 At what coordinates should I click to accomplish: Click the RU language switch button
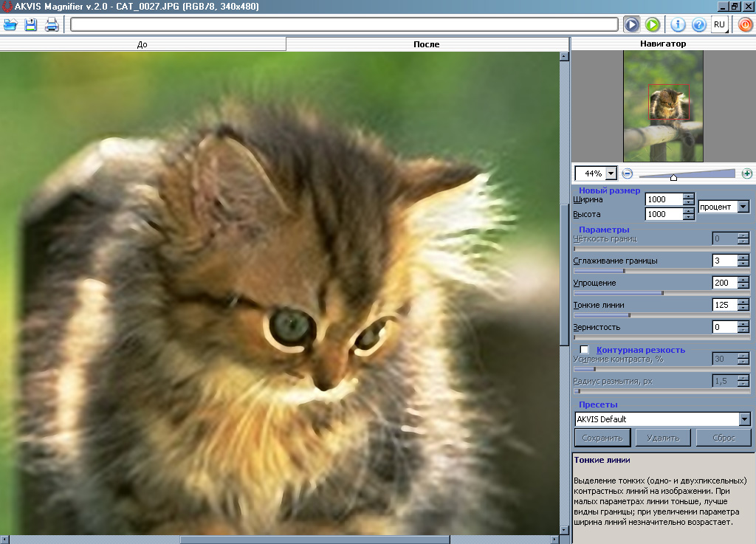point(720,24)
